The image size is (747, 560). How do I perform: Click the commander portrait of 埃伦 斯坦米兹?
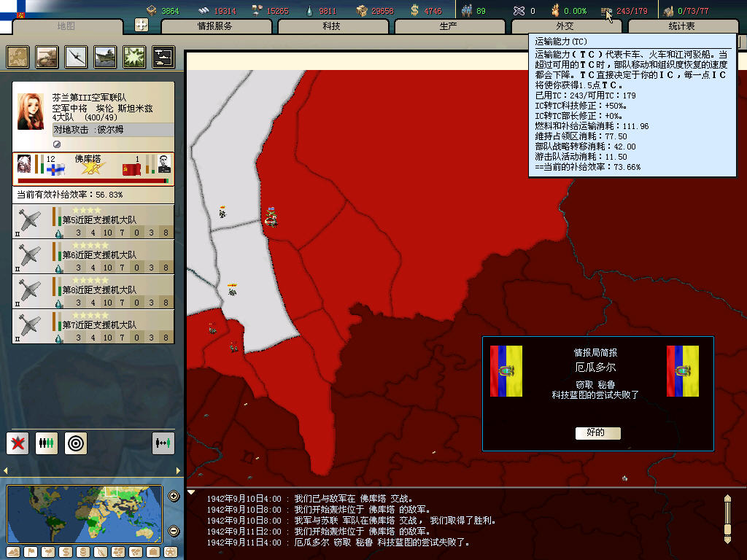click(31, 112)
